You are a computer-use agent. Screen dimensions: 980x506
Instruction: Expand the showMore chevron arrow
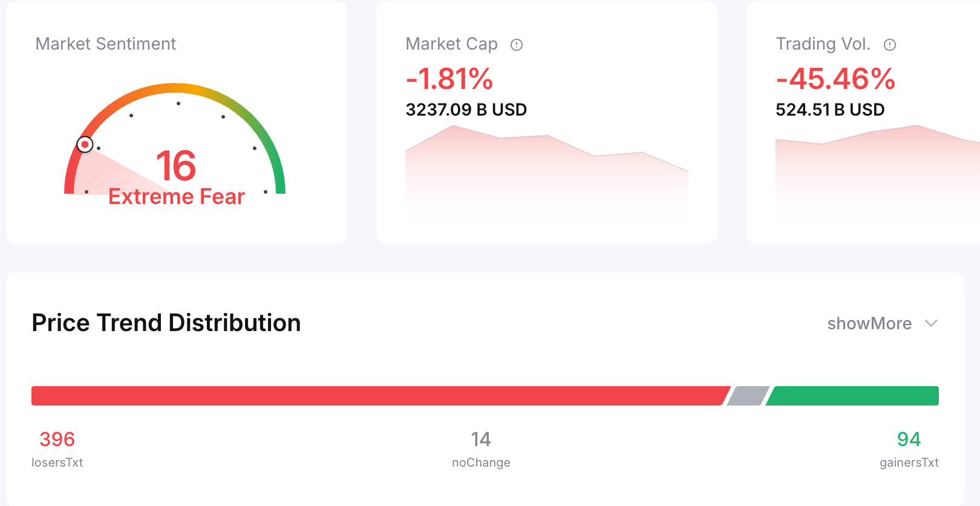pyautogui.click(x=932, y=323)
